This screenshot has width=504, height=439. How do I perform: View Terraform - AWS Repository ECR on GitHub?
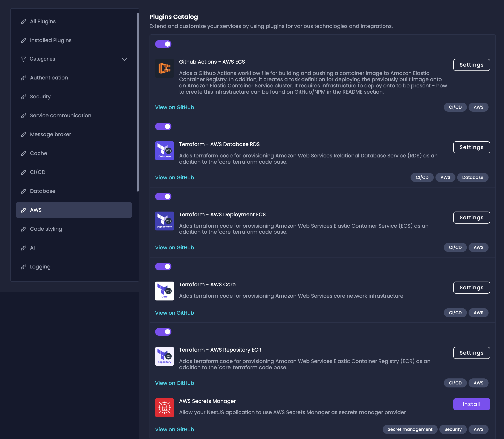click(x=174, y=383)
